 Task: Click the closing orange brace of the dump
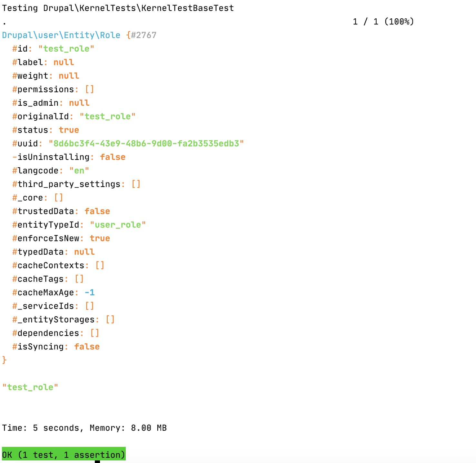(x=4, y=360)
